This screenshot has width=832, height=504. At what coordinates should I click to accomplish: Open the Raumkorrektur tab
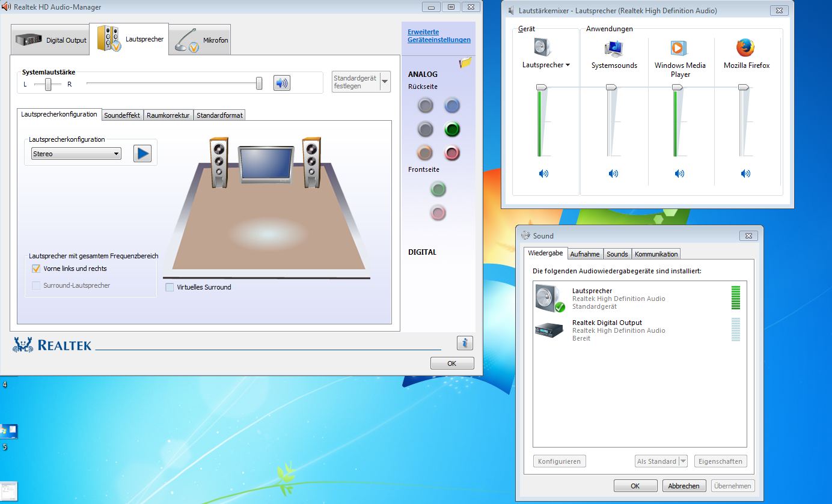tap(168, 115)
